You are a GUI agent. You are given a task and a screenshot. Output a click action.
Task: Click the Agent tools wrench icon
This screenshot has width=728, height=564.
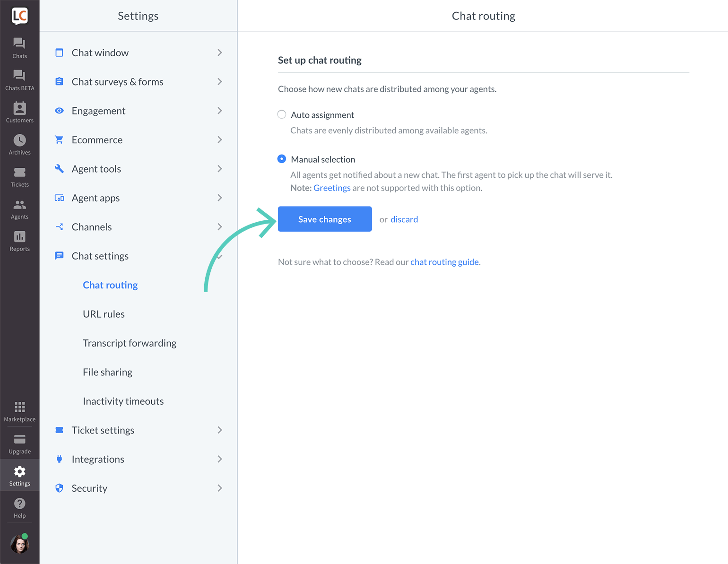click(59, 169)
